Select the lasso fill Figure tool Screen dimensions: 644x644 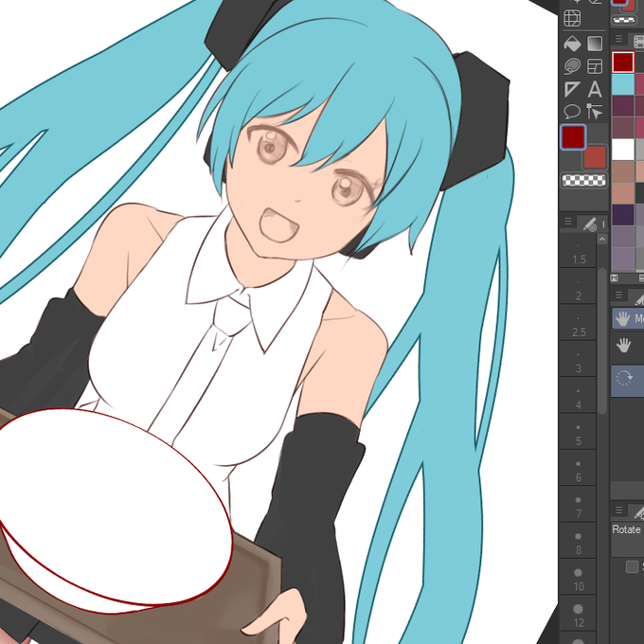(572, 66)
